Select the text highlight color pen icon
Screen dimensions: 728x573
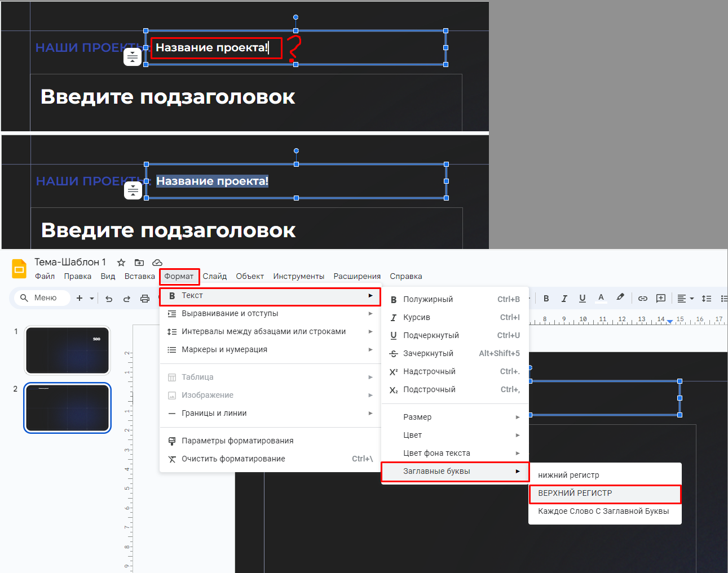[620, 297]
